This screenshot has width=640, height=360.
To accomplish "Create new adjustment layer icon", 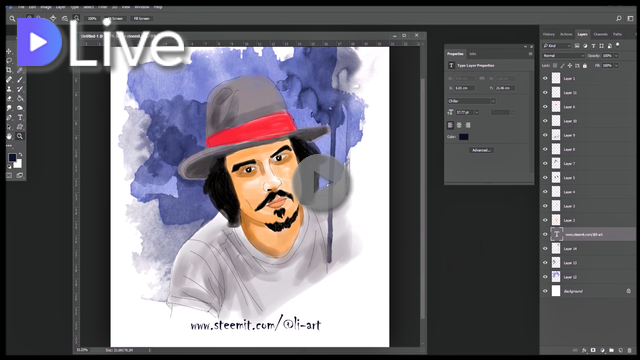I will point(602,350).
